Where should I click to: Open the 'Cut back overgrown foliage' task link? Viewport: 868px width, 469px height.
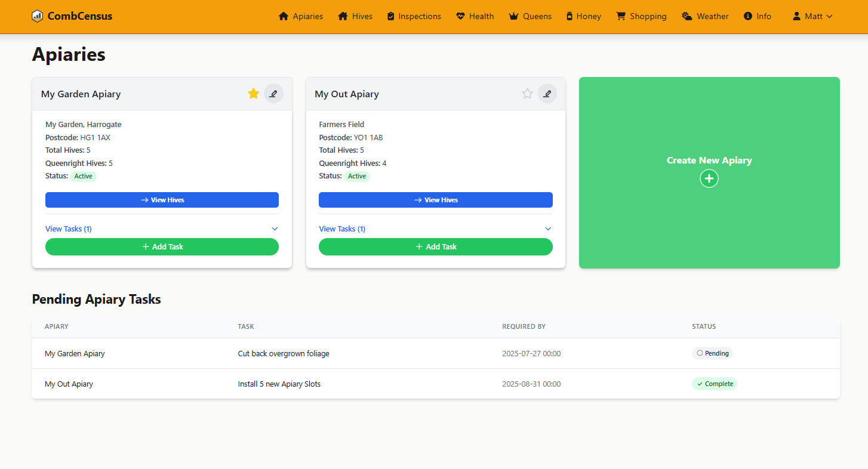click(284, 353)
